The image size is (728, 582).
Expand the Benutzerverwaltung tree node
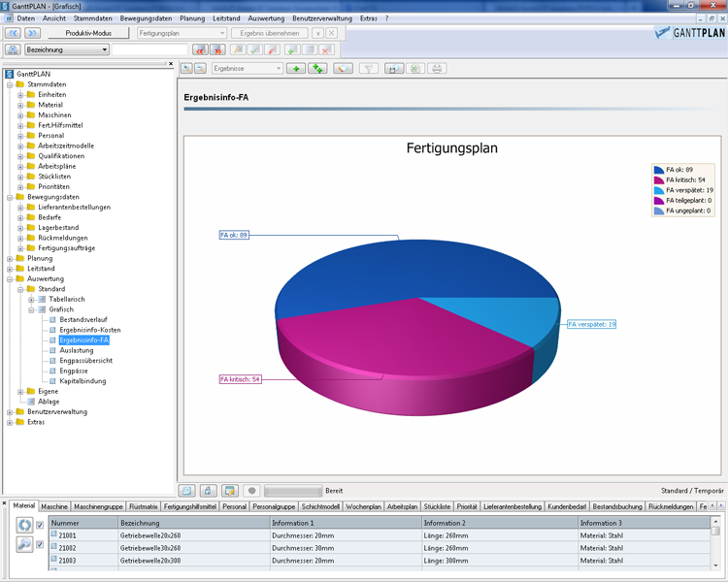[x=10, y=412]
